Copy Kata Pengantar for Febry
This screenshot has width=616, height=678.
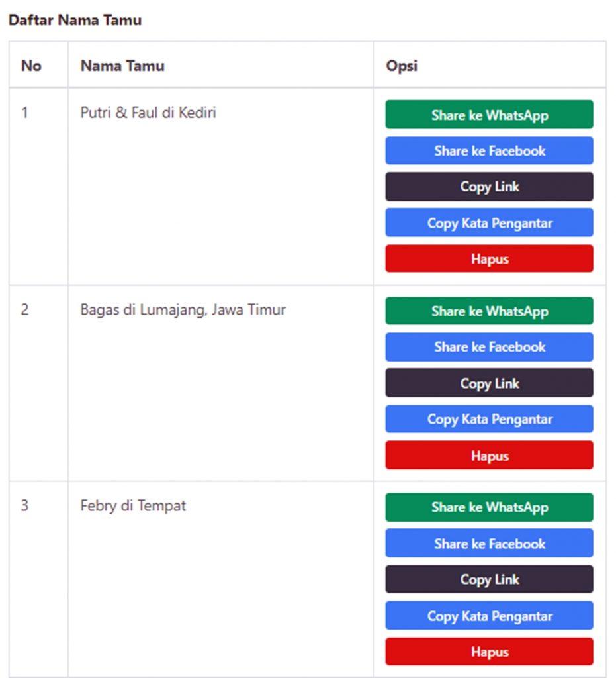(x=489, y=615)
